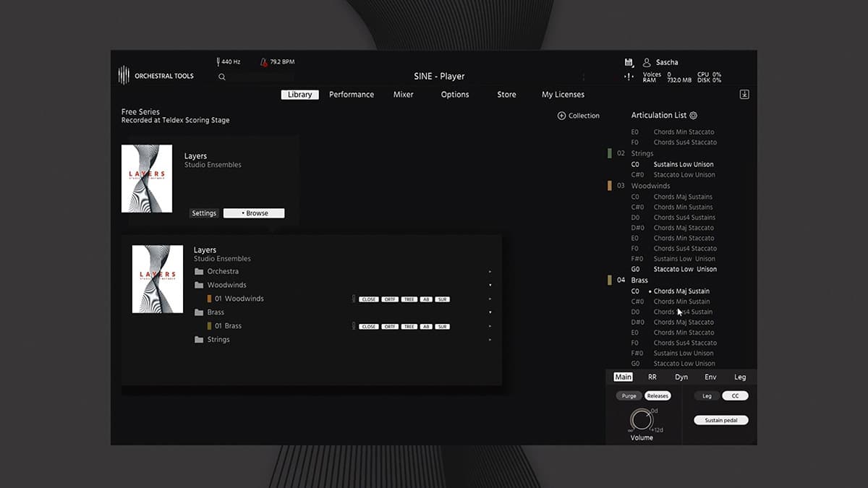868x488 pixels.
Task: Toggle CLOSE mic for 01 Brass
Action: tap(369, 327)
